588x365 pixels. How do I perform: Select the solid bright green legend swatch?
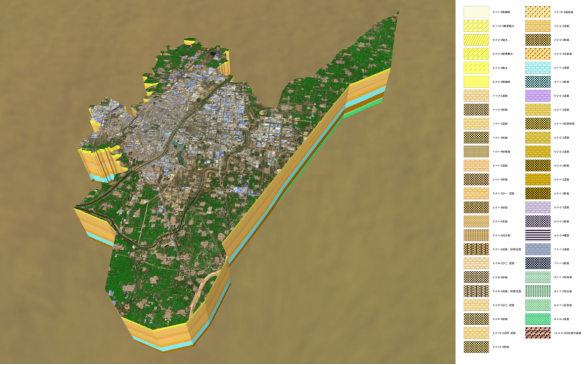pyautogui.click(x=538, y=319)
